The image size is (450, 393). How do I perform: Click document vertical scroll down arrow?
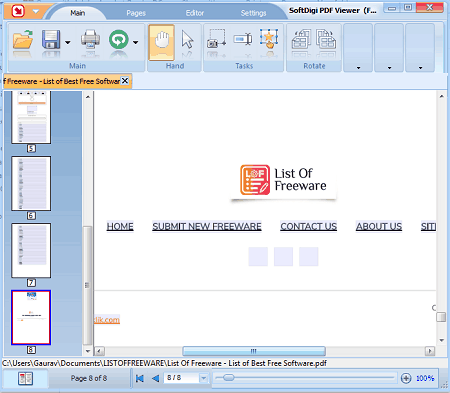point(441,340)
